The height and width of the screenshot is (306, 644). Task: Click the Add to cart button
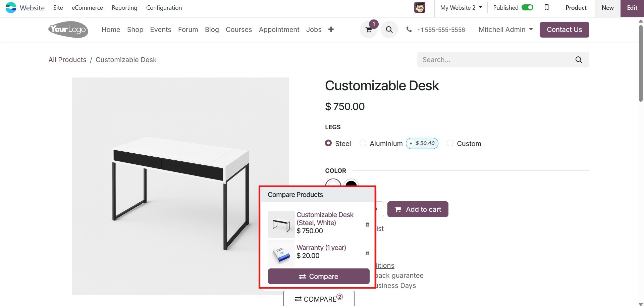tap(418, 209)
